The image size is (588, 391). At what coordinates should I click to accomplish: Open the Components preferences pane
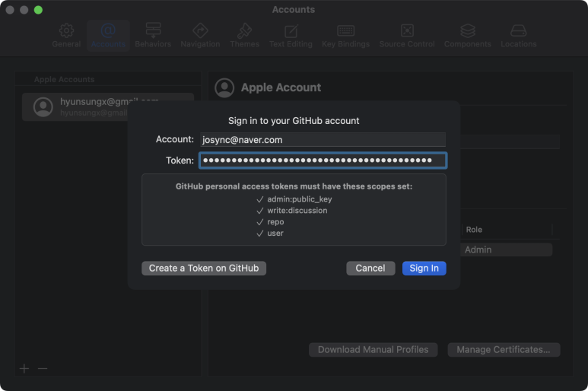(x=468, y=36)
